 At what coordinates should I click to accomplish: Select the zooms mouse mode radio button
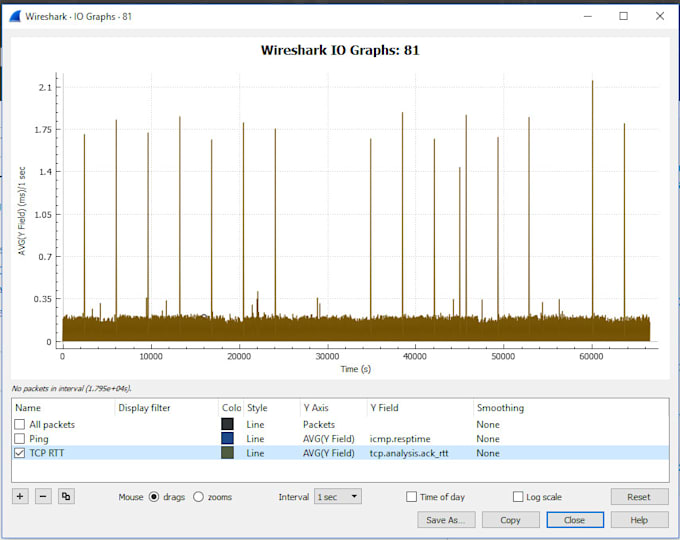198,497
